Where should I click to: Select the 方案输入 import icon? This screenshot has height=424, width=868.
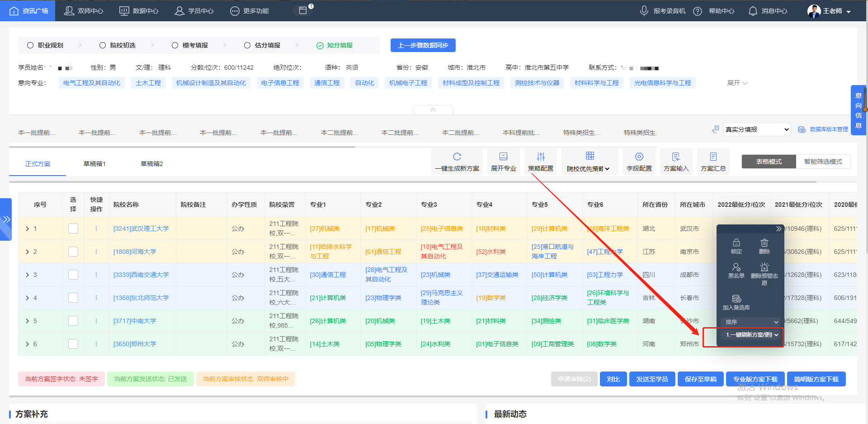click(676, 156)
